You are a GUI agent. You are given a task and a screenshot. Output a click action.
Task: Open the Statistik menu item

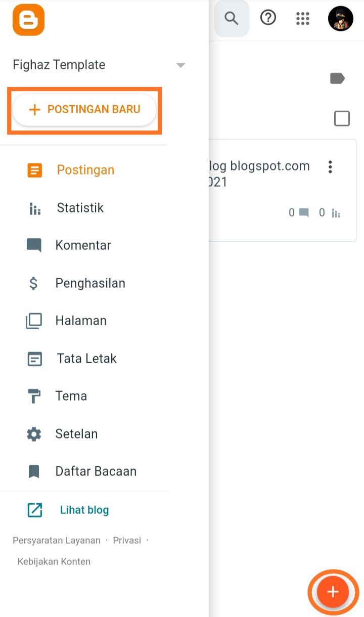pyautogui.click(x=80, y=208)
